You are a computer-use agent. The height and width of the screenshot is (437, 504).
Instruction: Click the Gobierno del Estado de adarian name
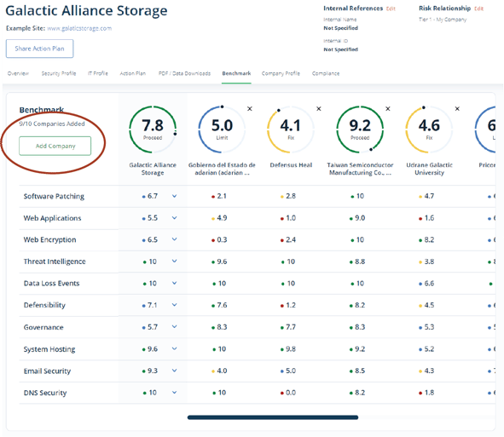(x=222, y=169)
